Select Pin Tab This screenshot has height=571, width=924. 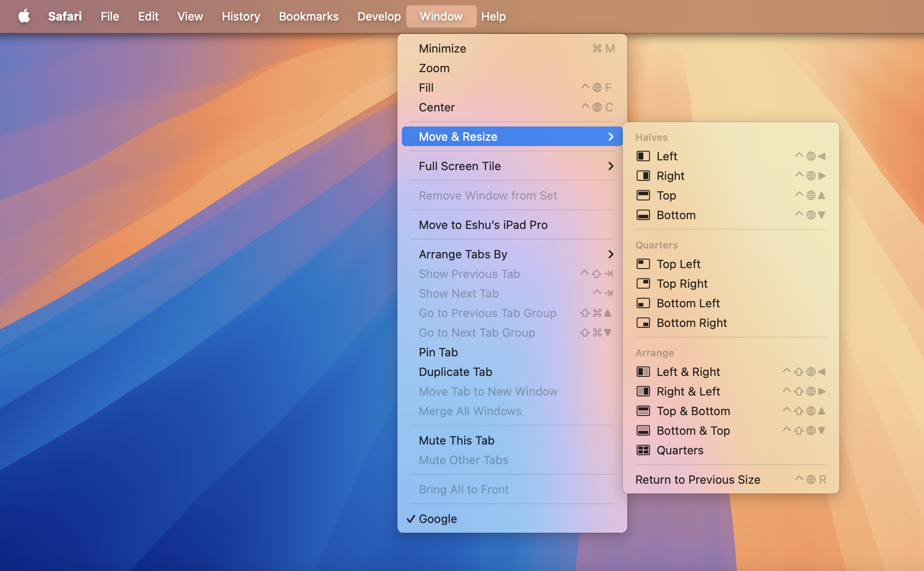click(x=512, y=352)
